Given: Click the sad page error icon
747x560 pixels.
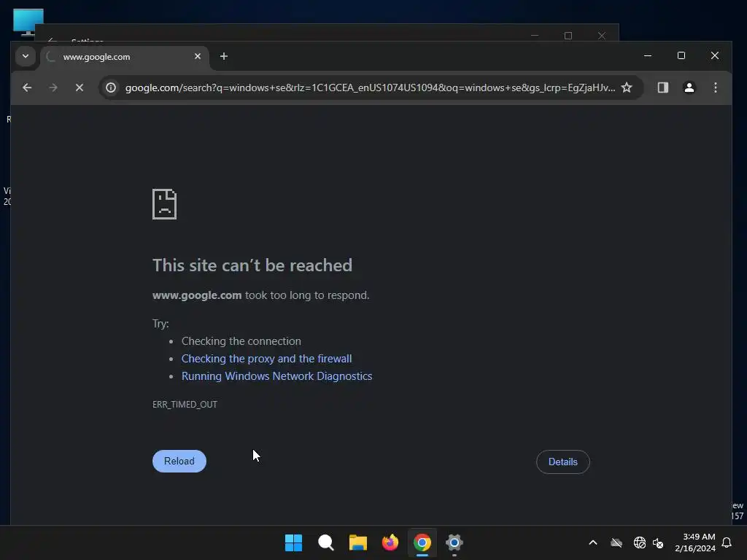Looking at the screenshot, I should point(164,204).
